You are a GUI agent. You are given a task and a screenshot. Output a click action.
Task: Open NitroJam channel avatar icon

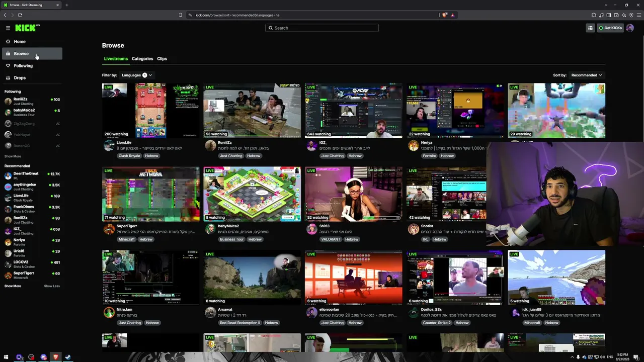(x=109, y=313)
